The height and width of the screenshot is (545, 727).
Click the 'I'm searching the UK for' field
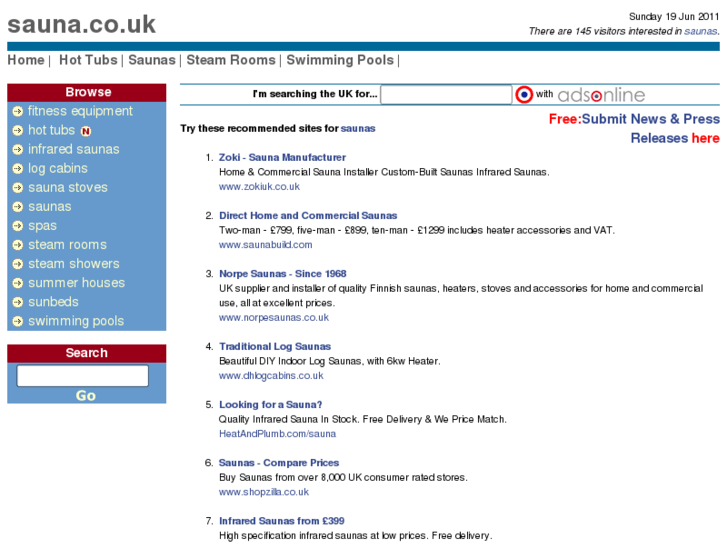point(446,95)
